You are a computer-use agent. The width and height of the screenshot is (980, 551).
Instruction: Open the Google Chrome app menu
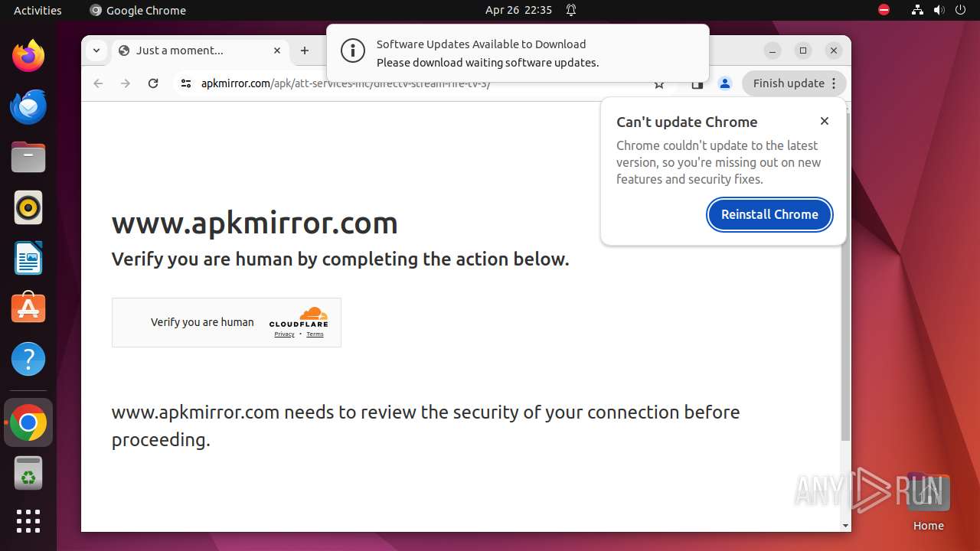coord(138,10)
